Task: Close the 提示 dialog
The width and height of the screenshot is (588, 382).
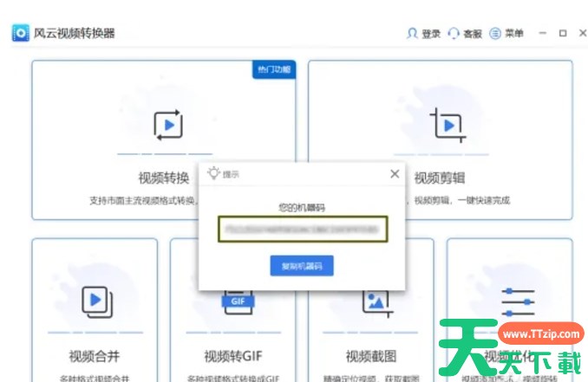Action: 395,174
